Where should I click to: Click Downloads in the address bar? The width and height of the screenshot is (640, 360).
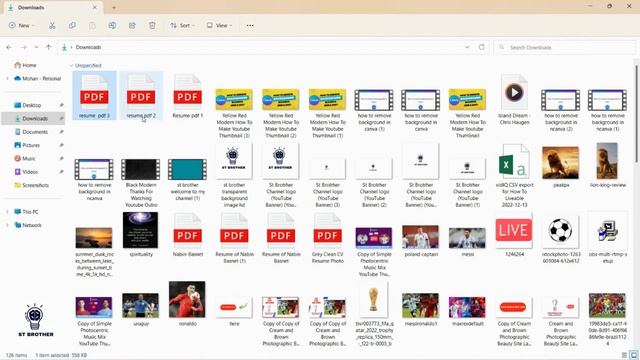(88, 47)
